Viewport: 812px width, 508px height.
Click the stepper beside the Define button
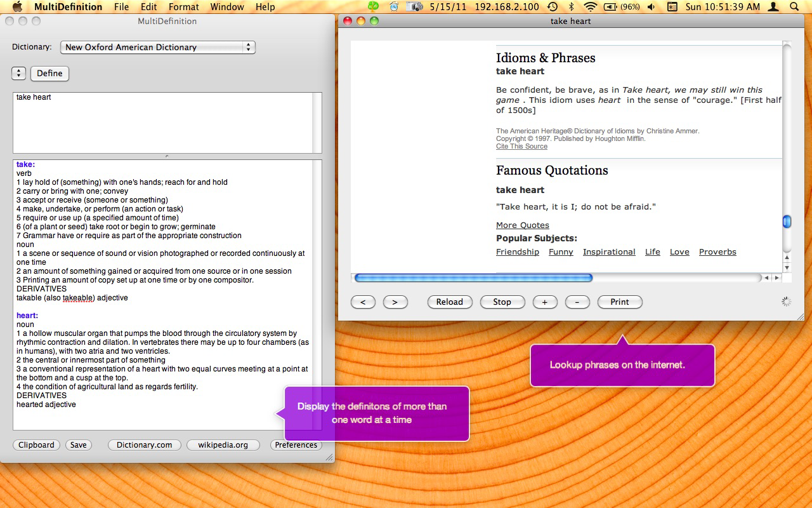18,73
